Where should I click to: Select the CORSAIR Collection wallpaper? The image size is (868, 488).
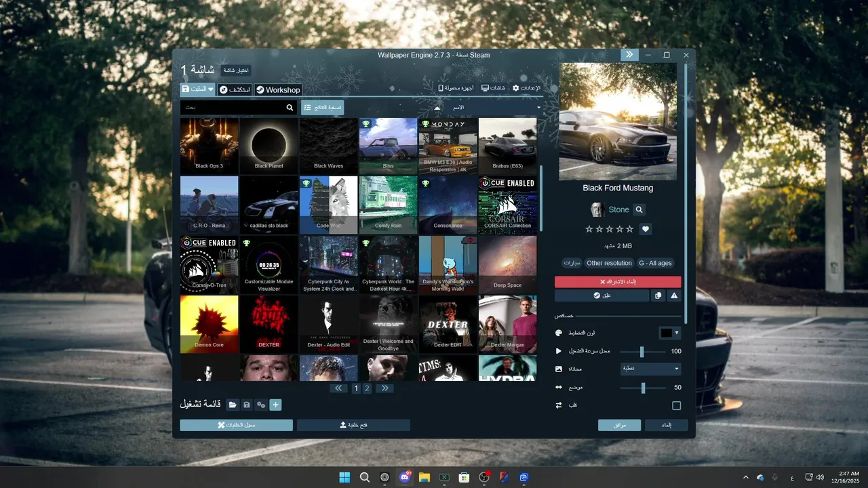[507, 205]
